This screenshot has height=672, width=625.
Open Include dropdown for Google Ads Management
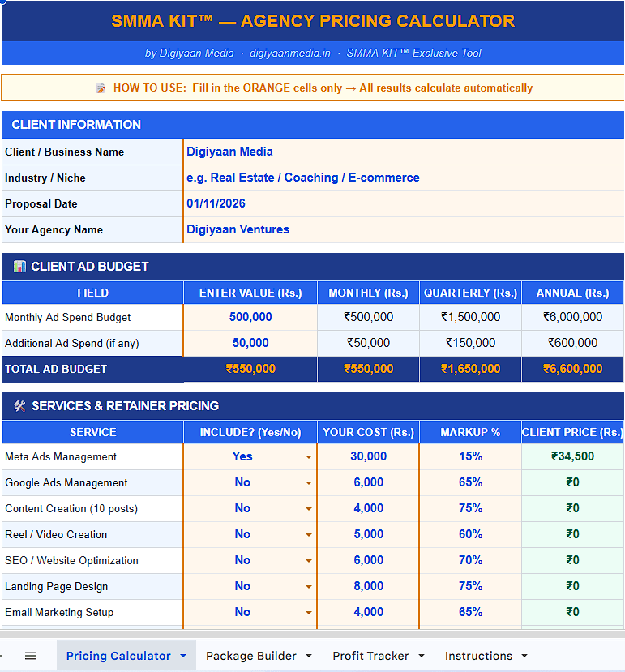(x=309, y=483)
